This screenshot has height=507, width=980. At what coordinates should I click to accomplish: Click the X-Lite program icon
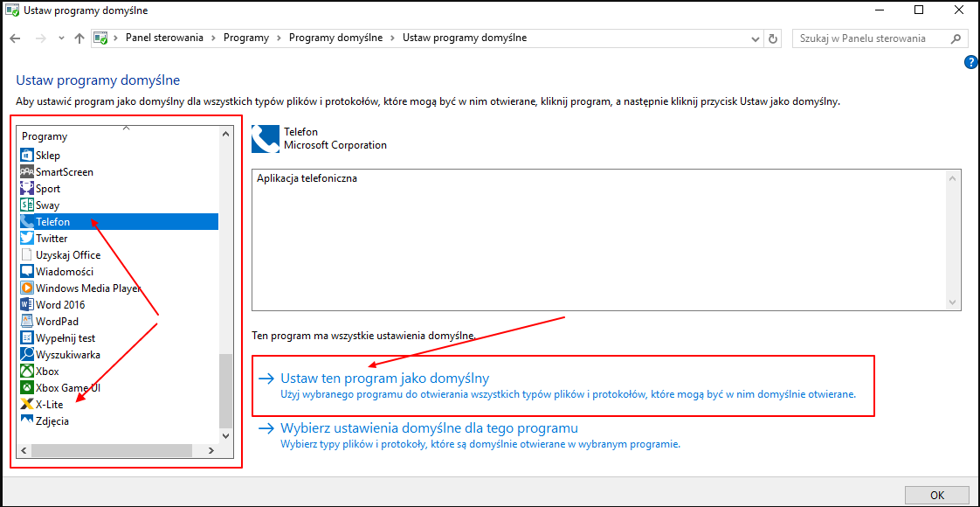(x=27, y=405)
